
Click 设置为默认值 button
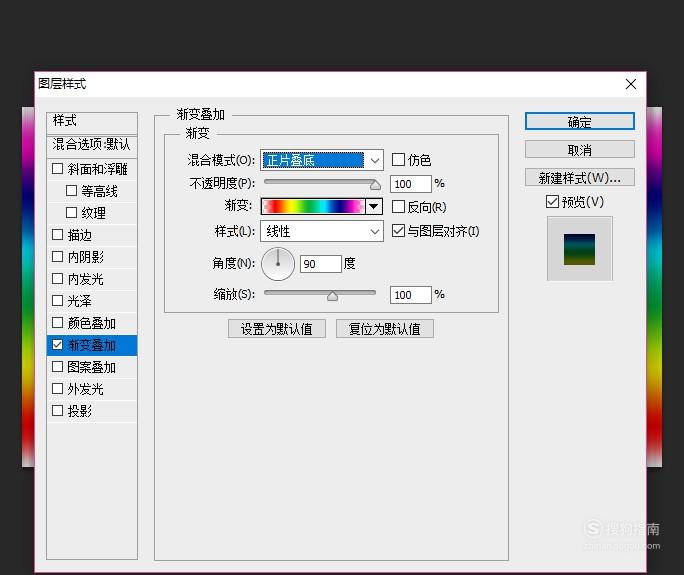point(277,329)
